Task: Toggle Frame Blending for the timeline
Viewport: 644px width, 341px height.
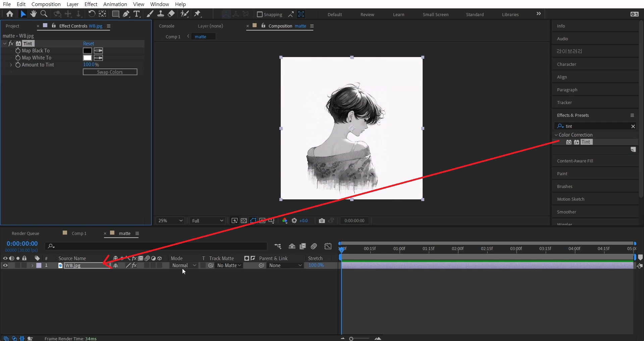Action: coord(303,246)
